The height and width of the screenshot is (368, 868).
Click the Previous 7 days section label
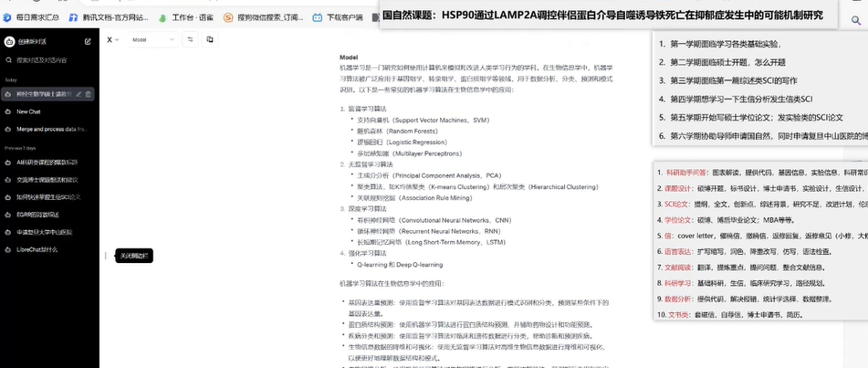tap(20, 148)
